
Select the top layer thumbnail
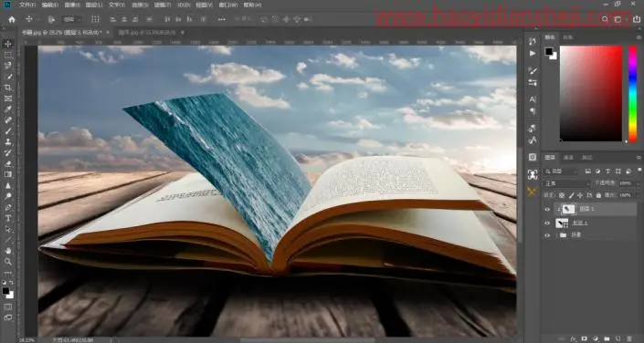pyautogui.click(x=568, y=209)
